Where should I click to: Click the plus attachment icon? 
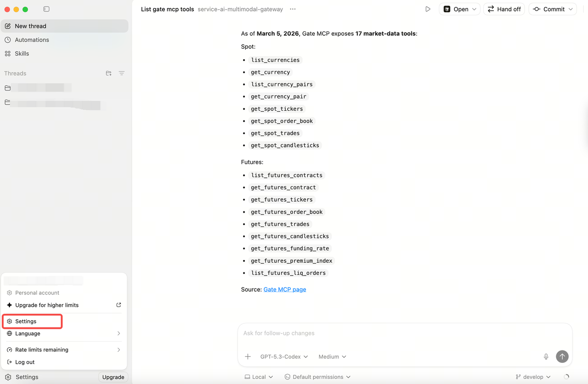(x=248, y=356)
